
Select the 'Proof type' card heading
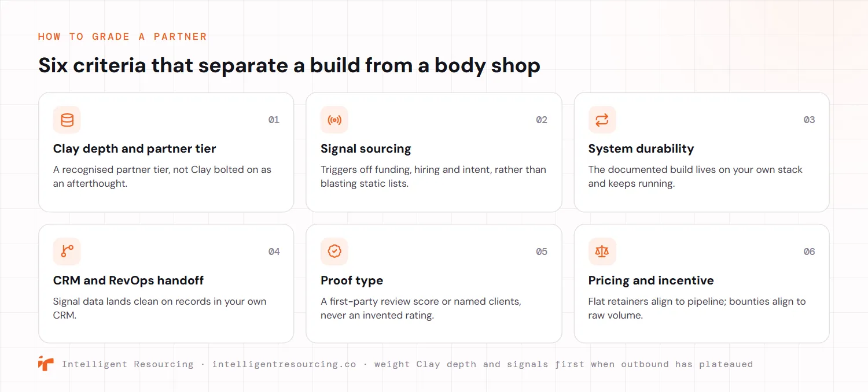(352, 280)
